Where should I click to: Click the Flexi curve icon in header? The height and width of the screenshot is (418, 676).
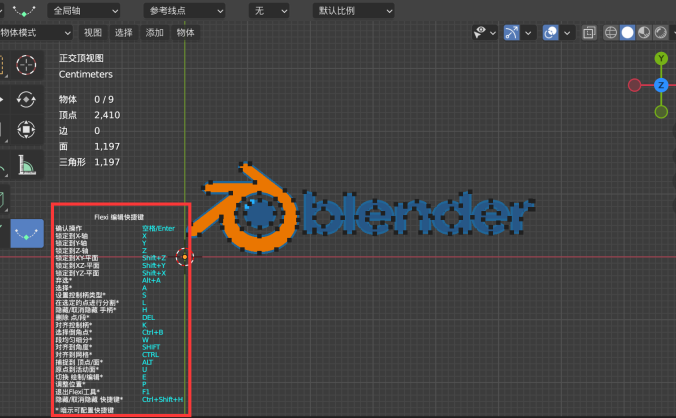24,11
